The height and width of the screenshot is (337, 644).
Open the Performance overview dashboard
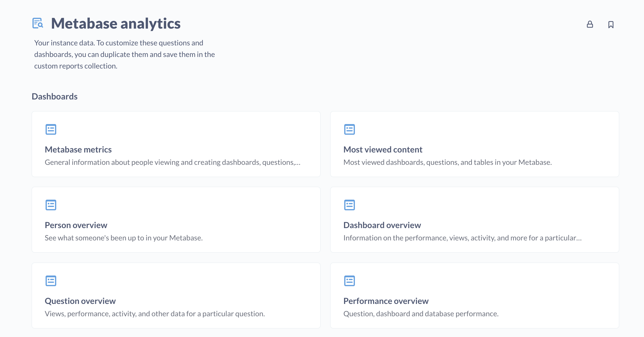click(x=386, y=301)
